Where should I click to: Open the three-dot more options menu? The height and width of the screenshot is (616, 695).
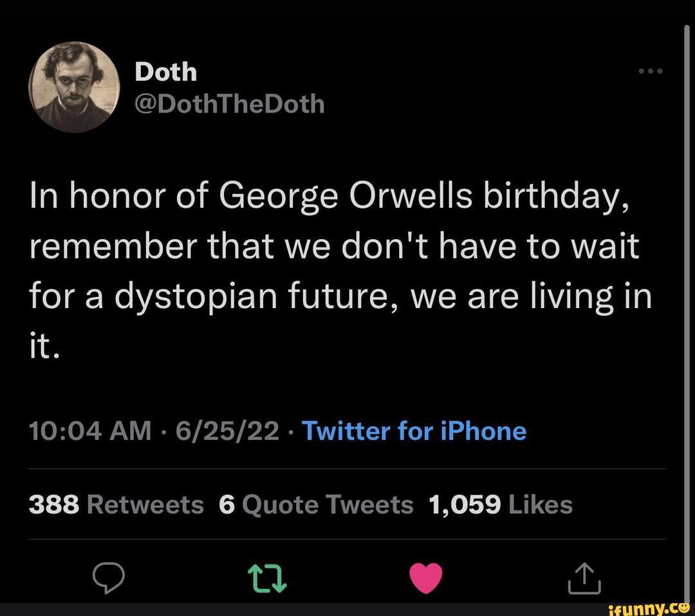(x=650, y=72)
